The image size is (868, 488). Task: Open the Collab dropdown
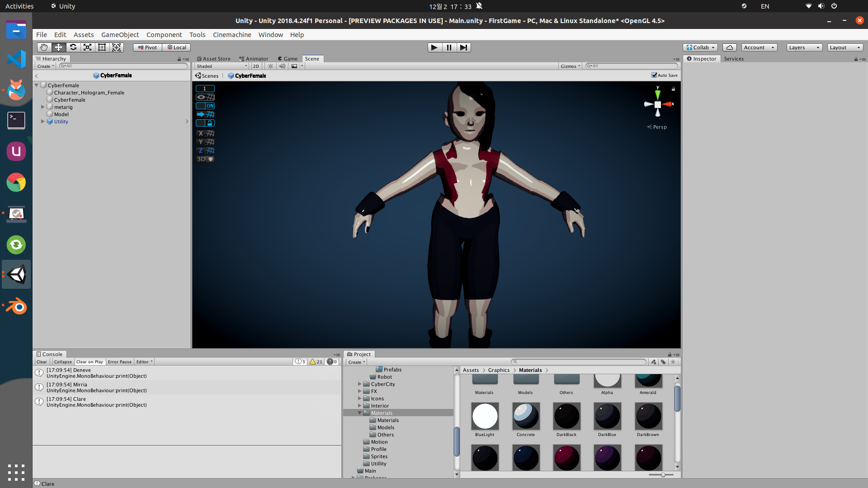point(700,47)
